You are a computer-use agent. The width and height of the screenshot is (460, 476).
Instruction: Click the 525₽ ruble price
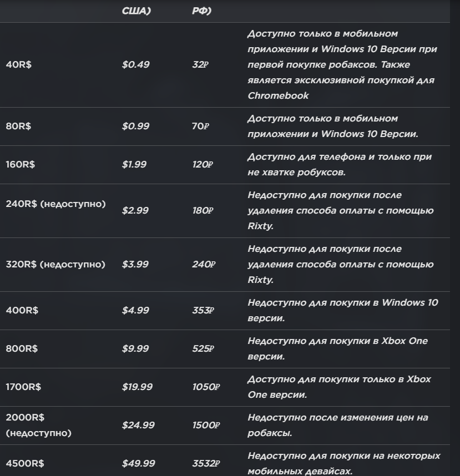pos(203,348)
